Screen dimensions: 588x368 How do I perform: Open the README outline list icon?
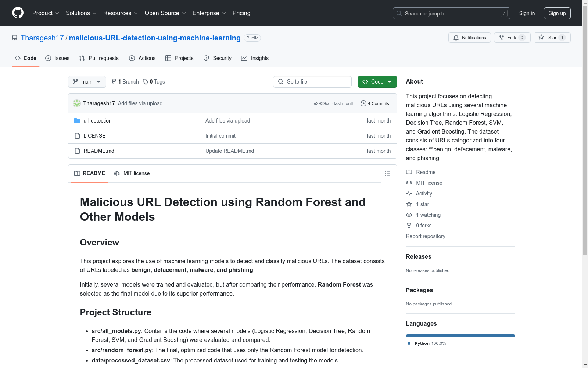(x=387, y=174)
